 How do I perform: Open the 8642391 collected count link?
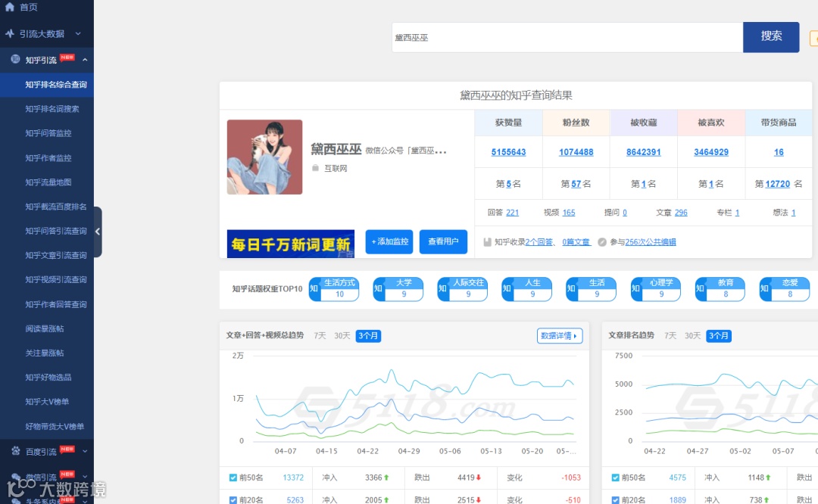pos(644,152)
